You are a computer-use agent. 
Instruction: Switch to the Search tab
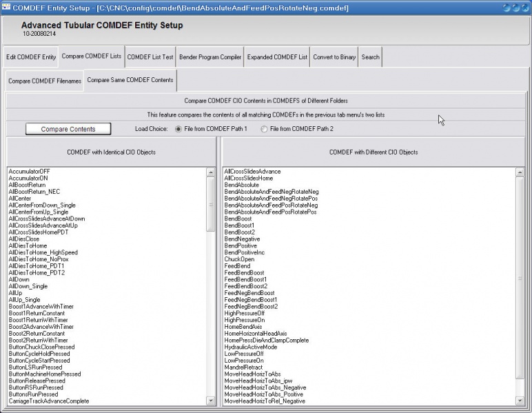coord(370,57)
